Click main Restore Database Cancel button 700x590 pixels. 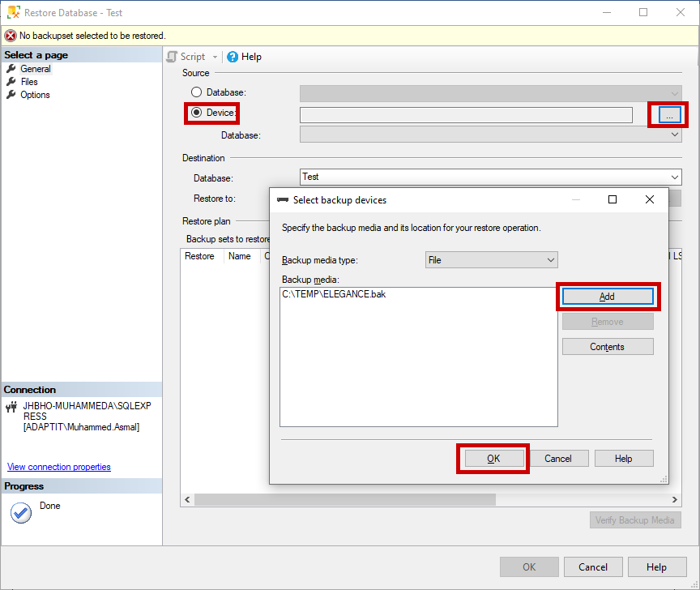(x=593, y=566)
